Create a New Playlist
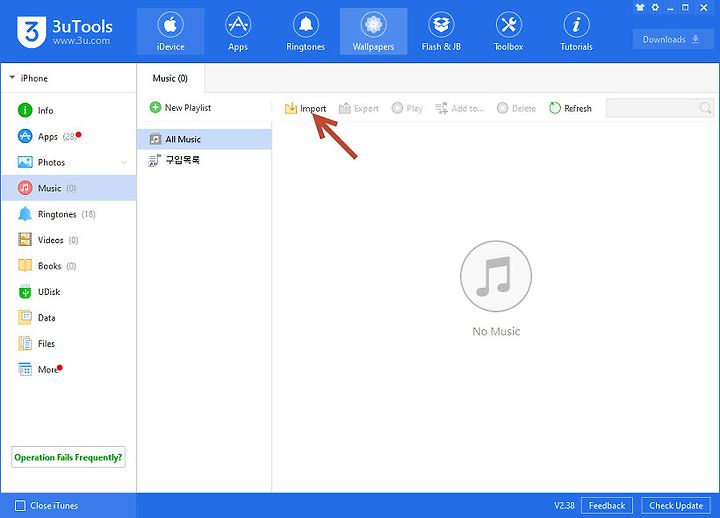Screen dimensions: 720x518 [x=180, y=107]
